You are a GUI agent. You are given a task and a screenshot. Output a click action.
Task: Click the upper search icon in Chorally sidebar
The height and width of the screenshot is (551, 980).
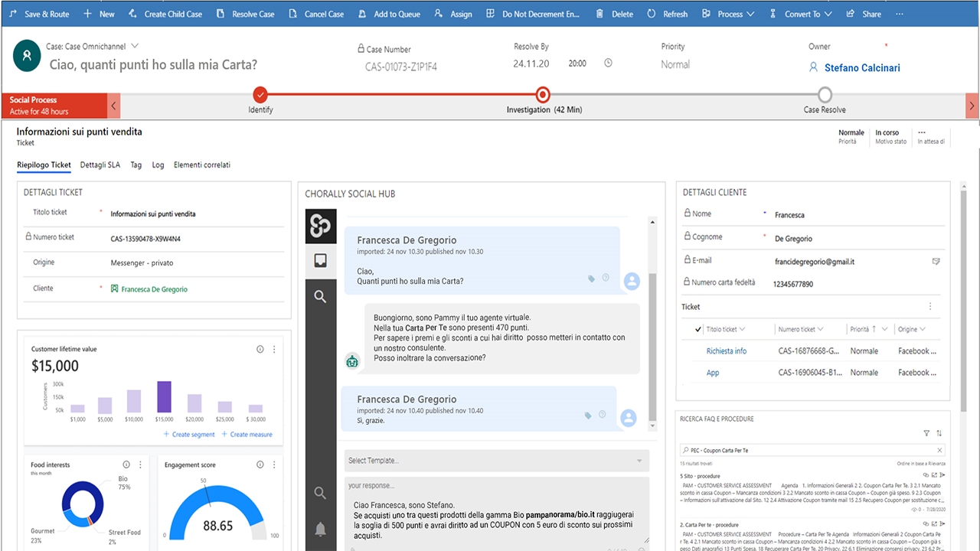[320, 297]
